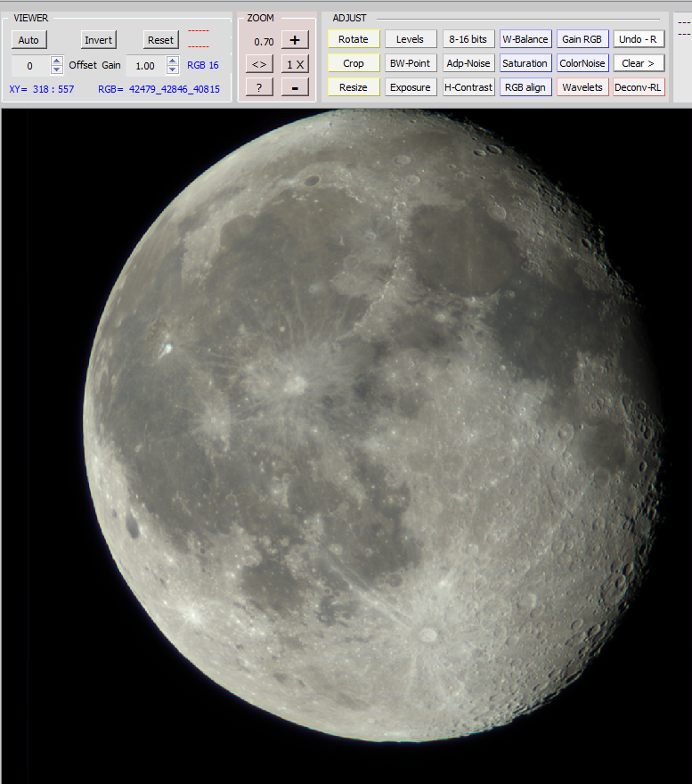Open the Gain RGB tool
Viewport: 692px width, 784px height.
(582, 39)
